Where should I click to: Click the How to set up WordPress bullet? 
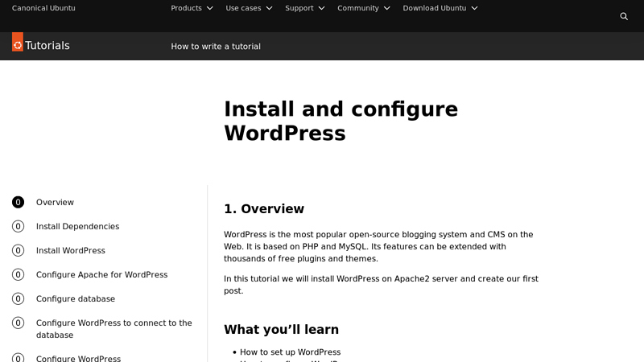tap(290, 352)
